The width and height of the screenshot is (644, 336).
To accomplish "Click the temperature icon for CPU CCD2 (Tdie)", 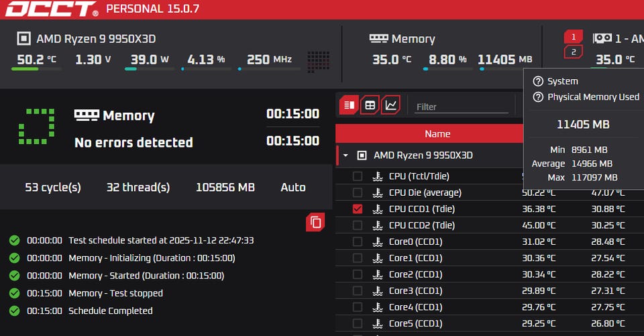I will click(x=378, y=225).
